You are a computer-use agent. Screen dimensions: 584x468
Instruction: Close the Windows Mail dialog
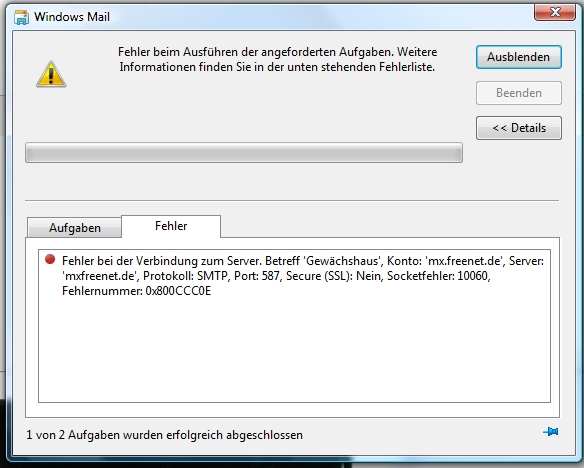coord(555,13)
